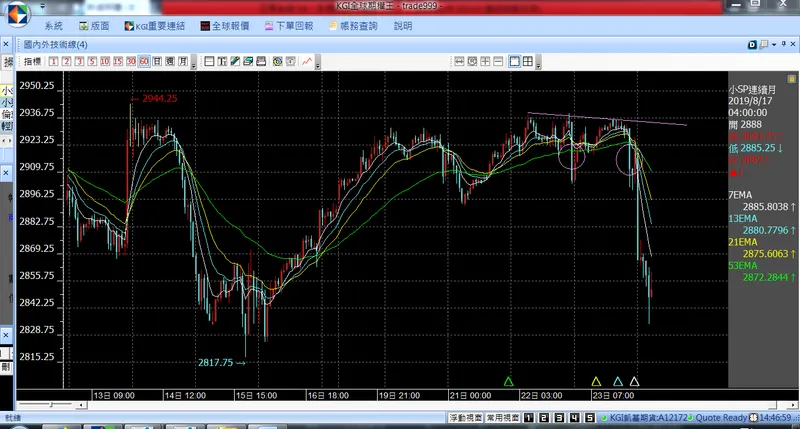800x429 pixels.
Task: Click the eraser tool icon
Action: (248, 62)
